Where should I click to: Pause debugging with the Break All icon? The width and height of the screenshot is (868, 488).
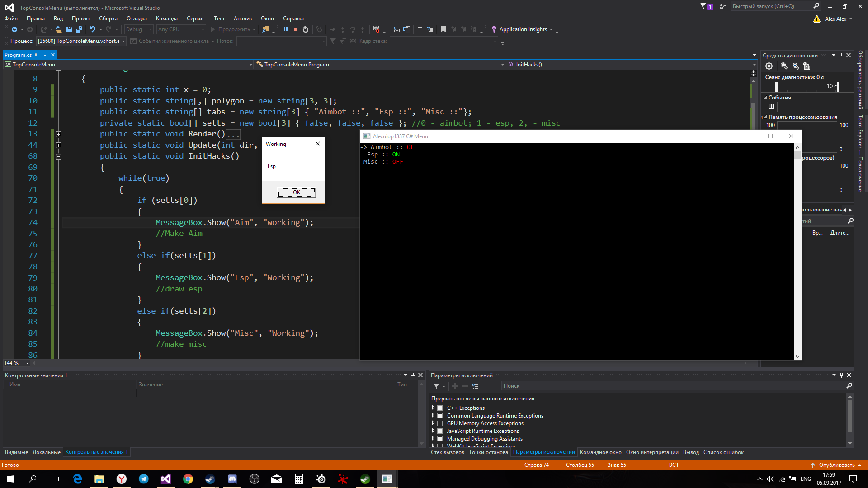tap(286, 29)
